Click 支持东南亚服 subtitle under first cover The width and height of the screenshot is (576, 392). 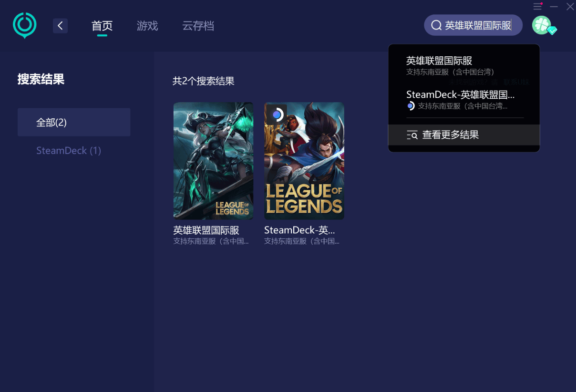pos(211,241)
